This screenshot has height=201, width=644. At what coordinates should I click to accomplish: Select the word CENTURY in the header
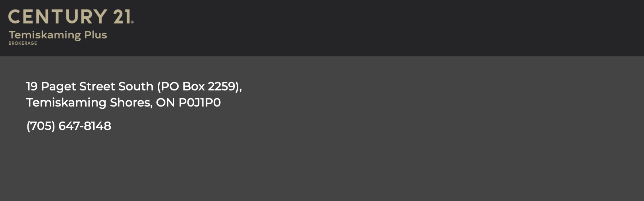pyautogui.click(x=57, y=17)
